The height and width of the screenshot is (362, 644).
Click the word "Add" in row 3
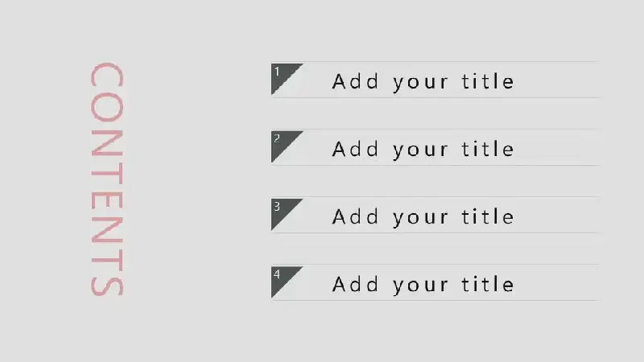(355, 216)
